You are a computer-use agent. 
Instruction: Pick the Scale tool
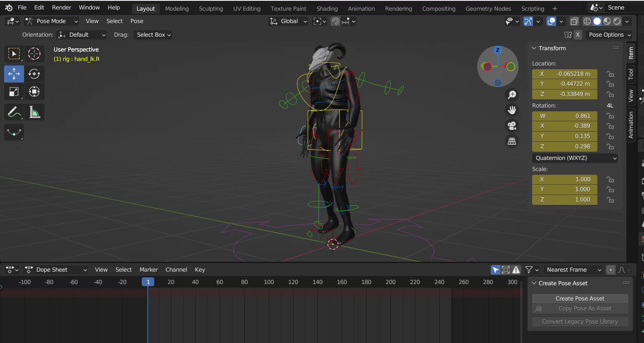14,92
